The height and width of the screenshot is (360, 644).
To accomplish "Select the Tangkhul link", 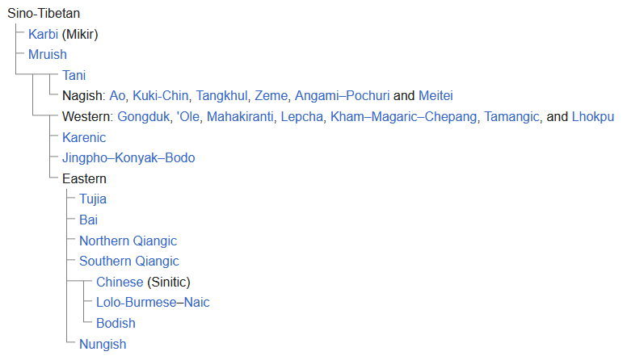I will pyautogui.click(x=221, y=95).
